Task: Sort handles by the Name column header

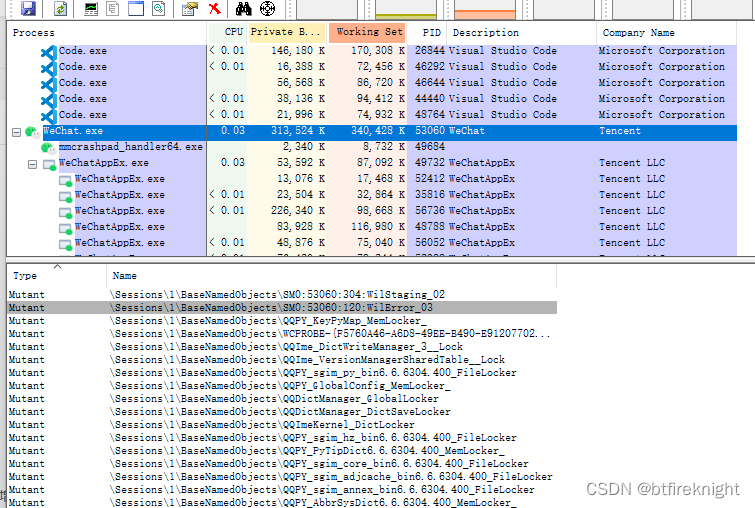Action: (331, 276)
